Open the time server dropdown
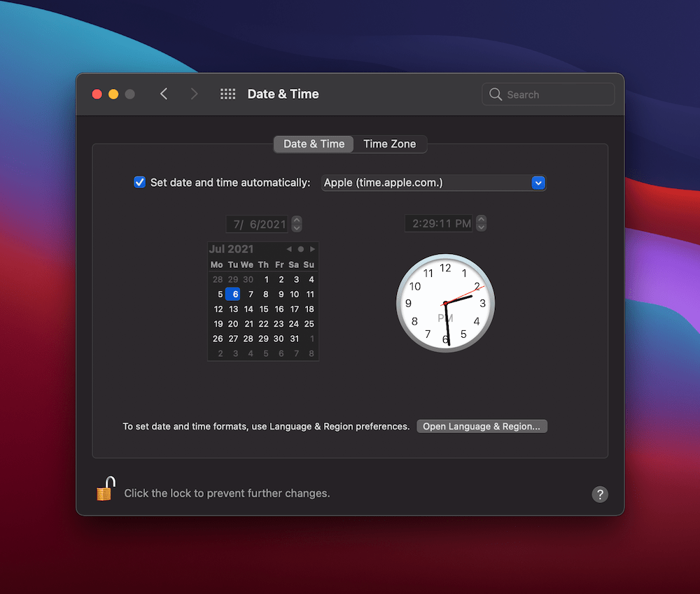This screenshot has height=594, width=700. click(x=538, y=183)
